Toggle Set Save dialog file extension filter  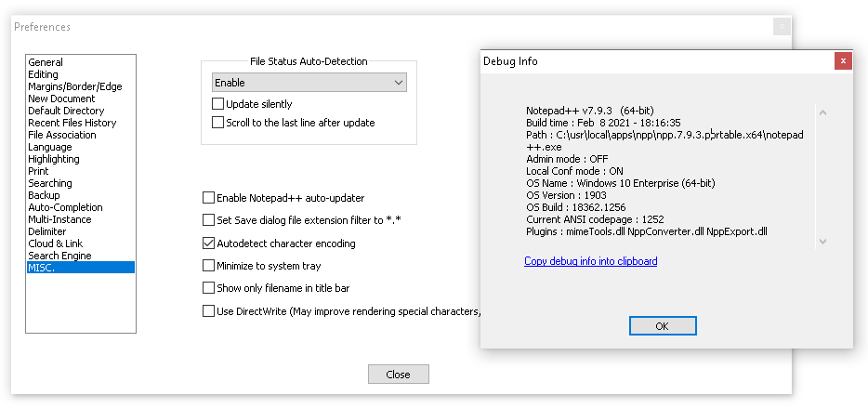(208, 220)
